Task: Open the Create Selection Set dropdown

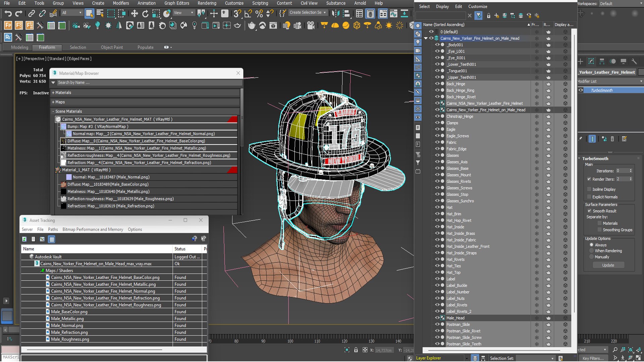Action: coord(308,12)
